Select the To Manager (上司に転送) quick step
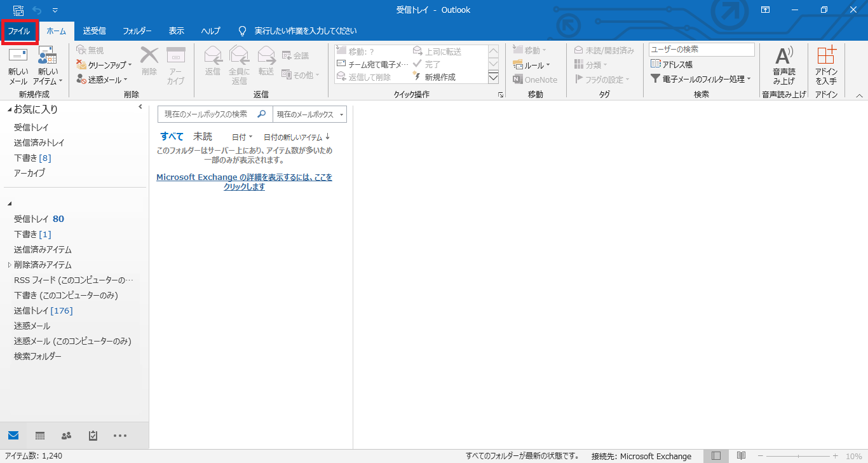Viewport: 868px width, 463px height. (x=448, y=52)
